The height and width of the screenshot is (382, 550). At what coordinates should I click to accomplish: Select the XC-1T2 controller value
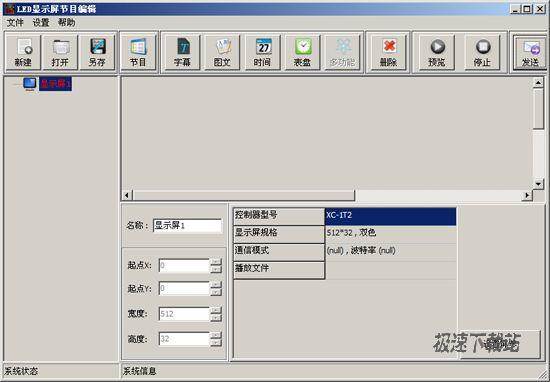tap(390, 216)
